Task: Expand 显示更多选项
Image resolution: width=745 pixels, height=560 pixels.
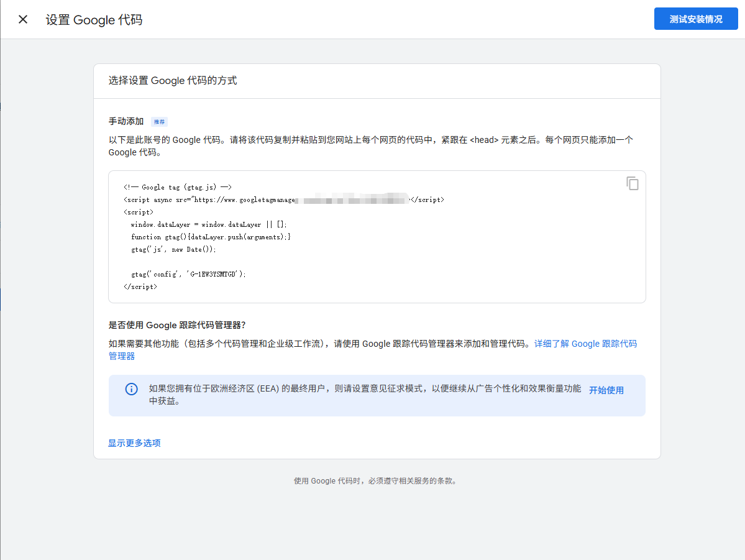Action: click(x=134, y=443)
